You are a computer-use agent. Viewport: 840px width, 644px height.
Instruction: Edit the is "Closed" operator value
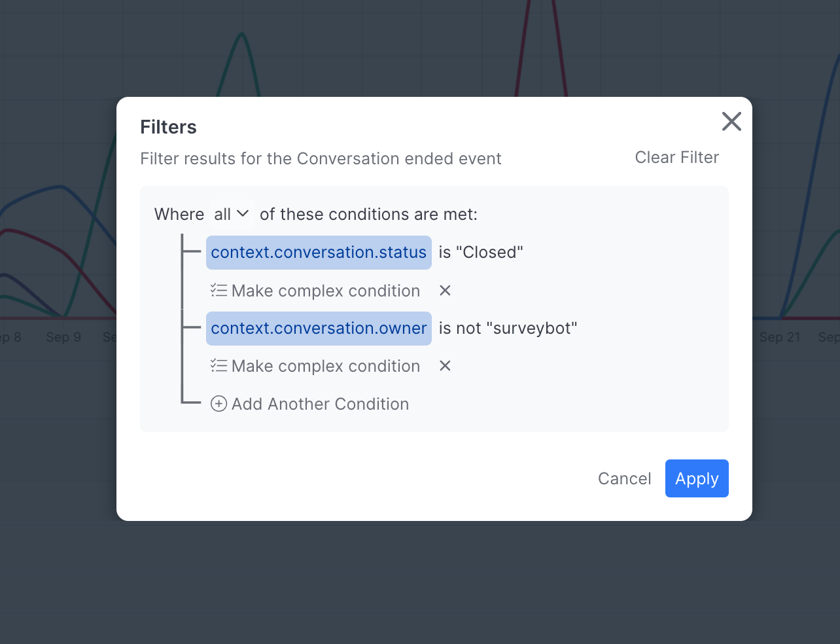coord(481,253)
